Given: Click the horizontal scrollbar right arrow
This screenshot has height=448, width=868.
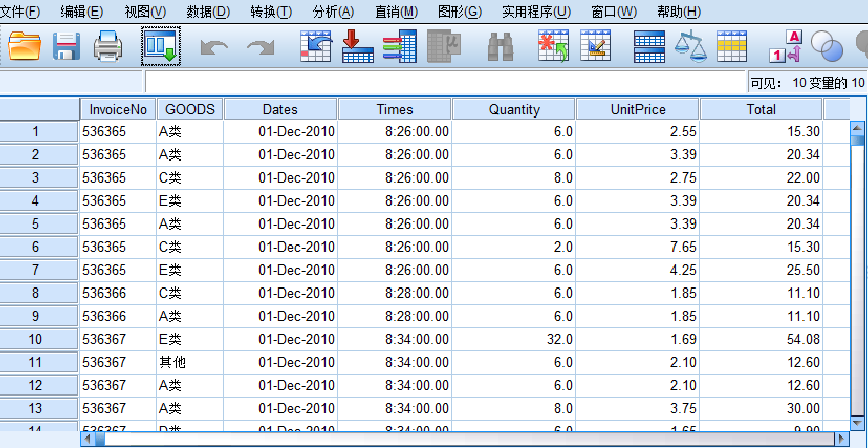Looking at the screenshot, I should click(841, 439).
